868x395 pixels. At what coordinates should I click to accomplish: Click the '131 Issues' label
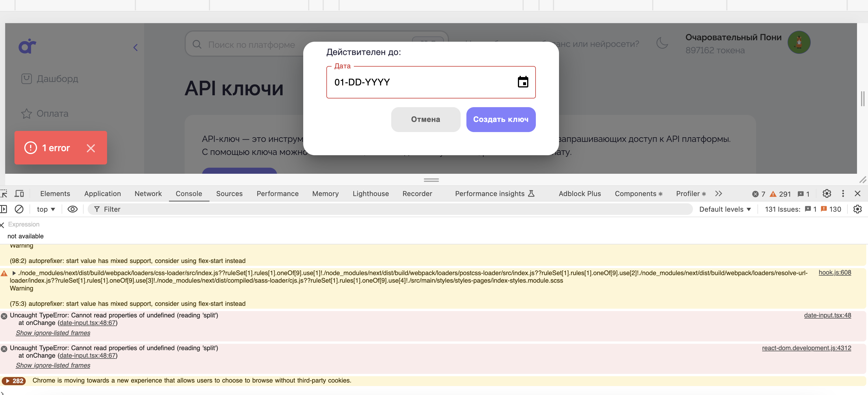coord(782,209)
